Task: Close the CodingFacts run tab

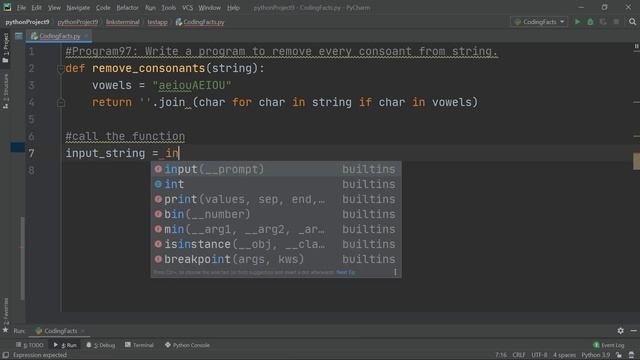Action: pos(83,331)
